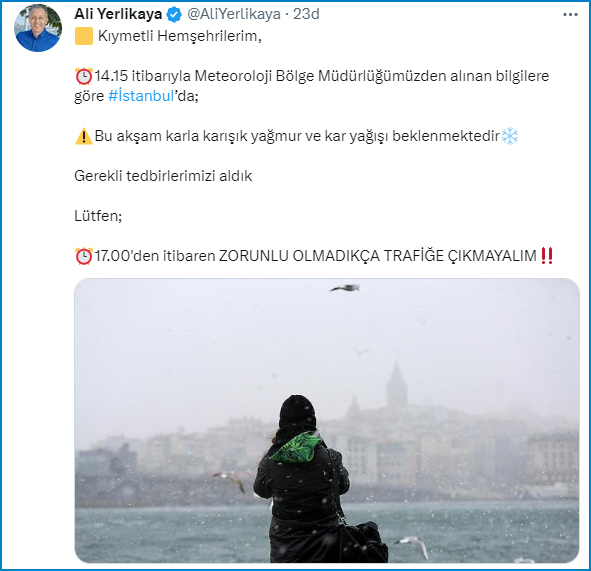
Task: Click the 'Lütfen;' text line
Action: coord(98,216)
